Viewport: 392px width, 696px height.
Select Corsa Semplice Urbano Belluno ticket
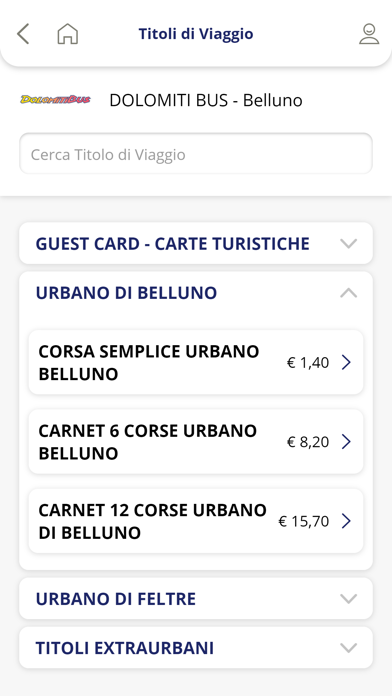click(x=196, y=362)
